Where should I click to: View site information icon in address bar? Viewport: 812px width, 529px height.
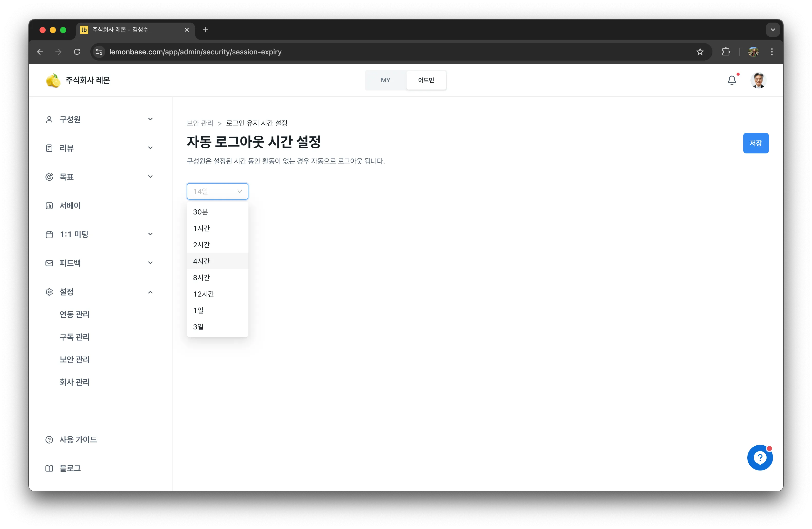99,52
